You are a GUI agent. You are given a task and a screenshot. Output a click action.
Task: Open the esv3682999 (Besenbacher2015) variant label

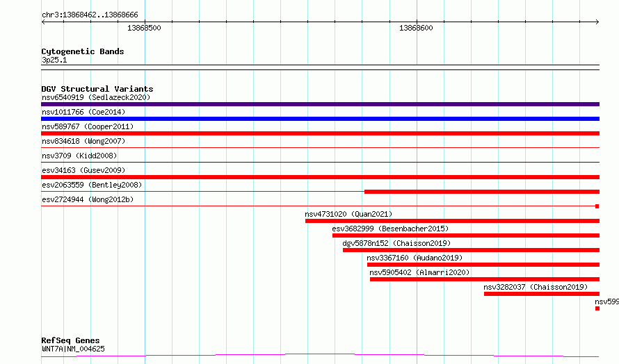pos(390,229)
